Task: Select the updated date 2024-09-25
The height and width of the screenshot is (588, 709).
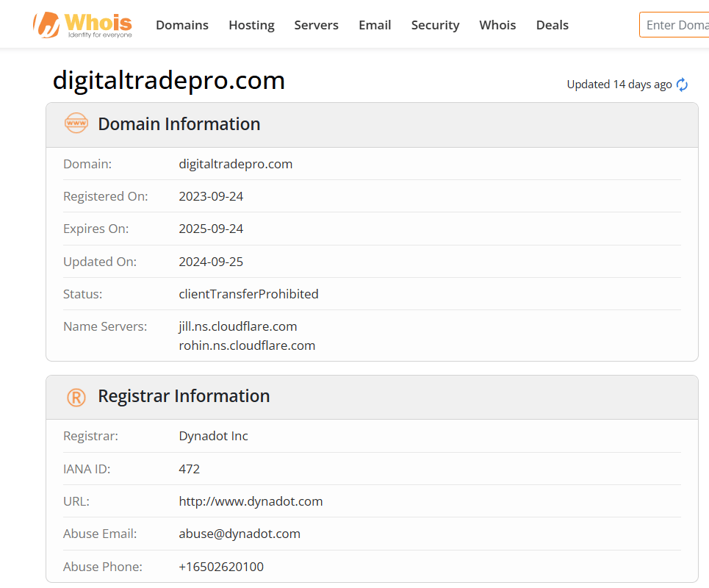Action: tap(211, 262)
